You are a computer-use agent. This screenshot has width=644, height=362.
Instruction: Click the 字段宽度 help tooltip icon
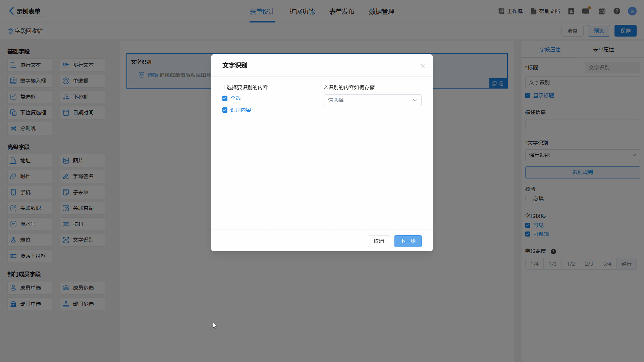[553, 252]
